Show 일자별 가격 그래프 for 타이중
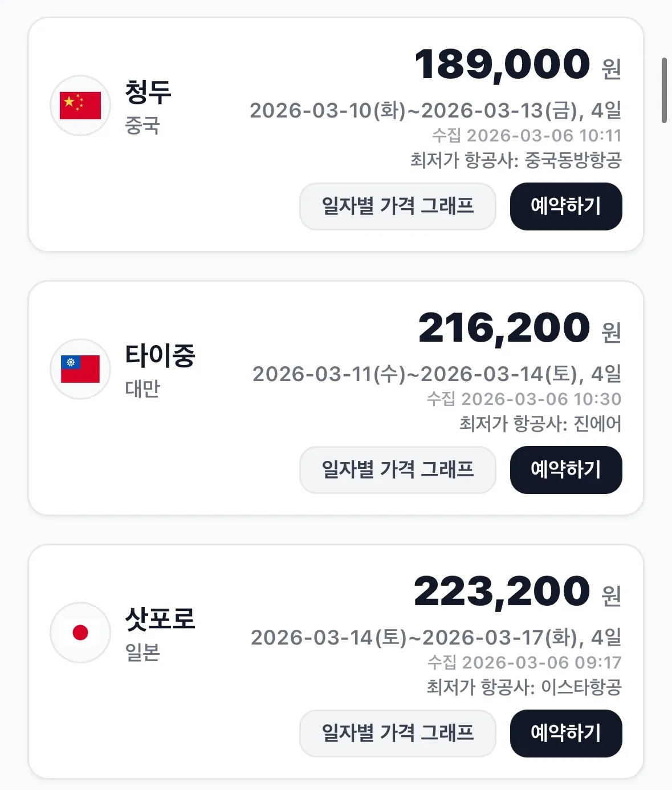The image size is (672, 790). tap(397, 470)
